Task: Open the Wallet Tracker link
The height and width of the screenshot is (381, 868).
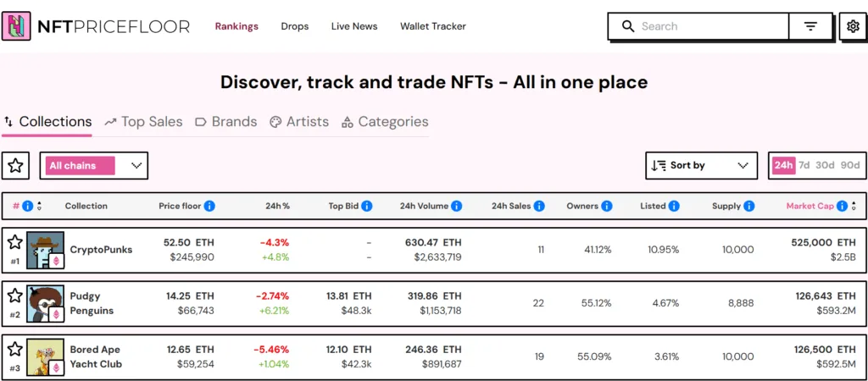Action: click(x=433, y=26)
